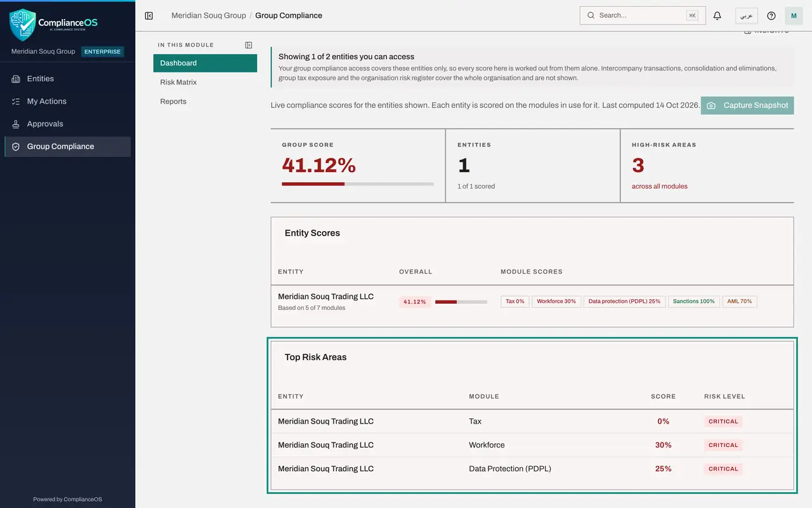Click the Sanctions 100% chip
Image resolution: width=812 pixels, height=508 pixels.
(694, 302)
